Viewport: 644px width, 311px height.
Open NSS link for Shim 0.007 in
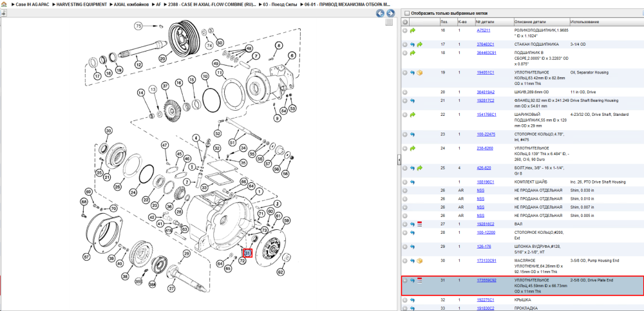[480, 207]
